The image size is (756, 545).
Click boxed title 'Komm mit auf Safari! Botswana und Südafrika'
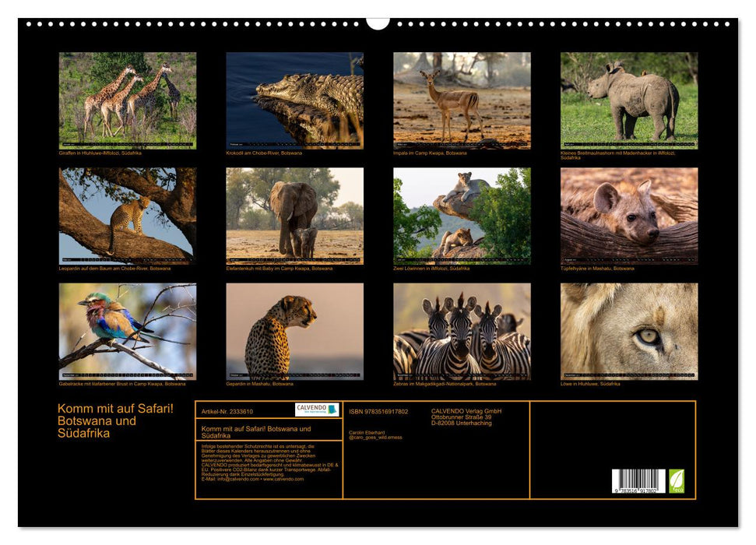(256, 432)
